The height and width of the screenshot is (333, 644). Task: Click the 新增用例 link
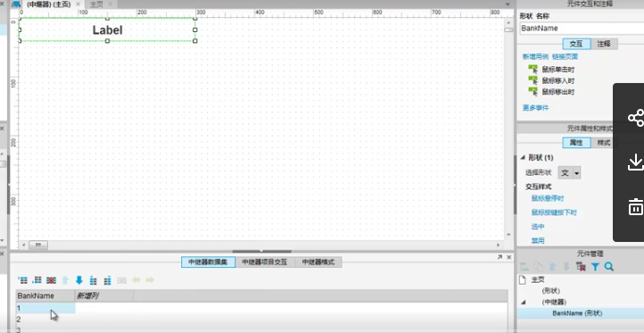coord(535,56)
